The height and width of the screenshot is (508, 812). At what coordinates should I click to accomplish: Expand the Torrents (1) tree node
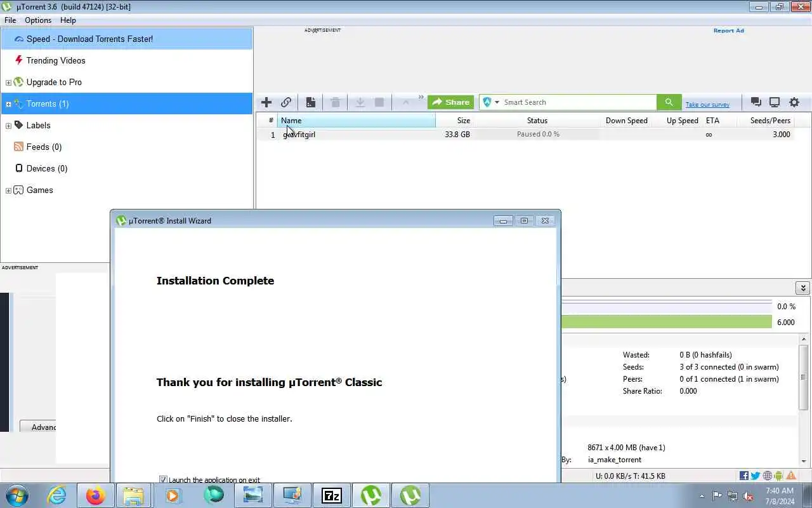(8, 104)
